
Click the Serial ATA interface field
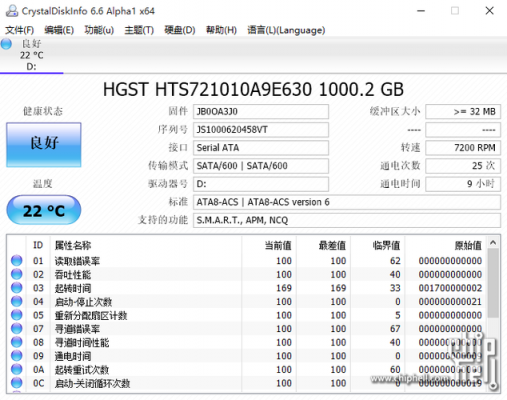coord(261,148)
